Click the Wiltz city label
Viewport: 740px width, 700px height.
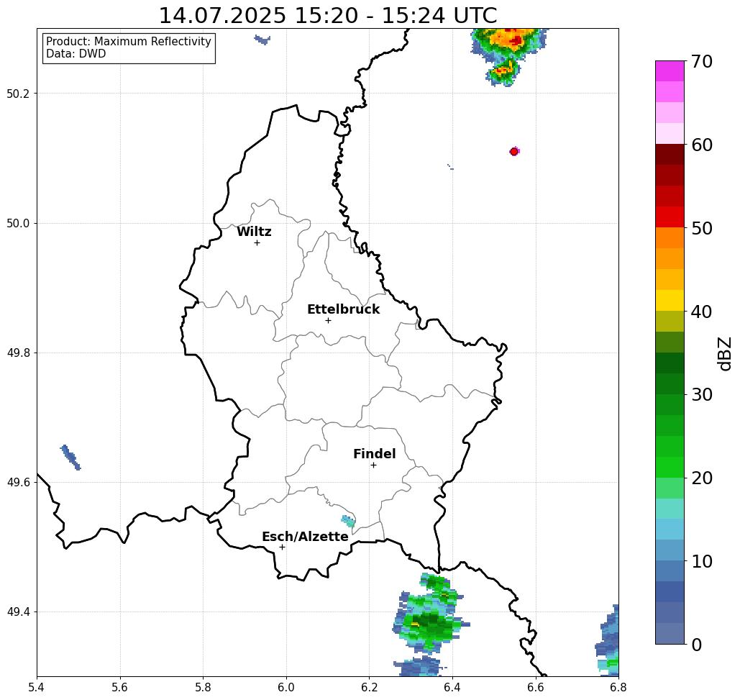[x=254, y=232]
